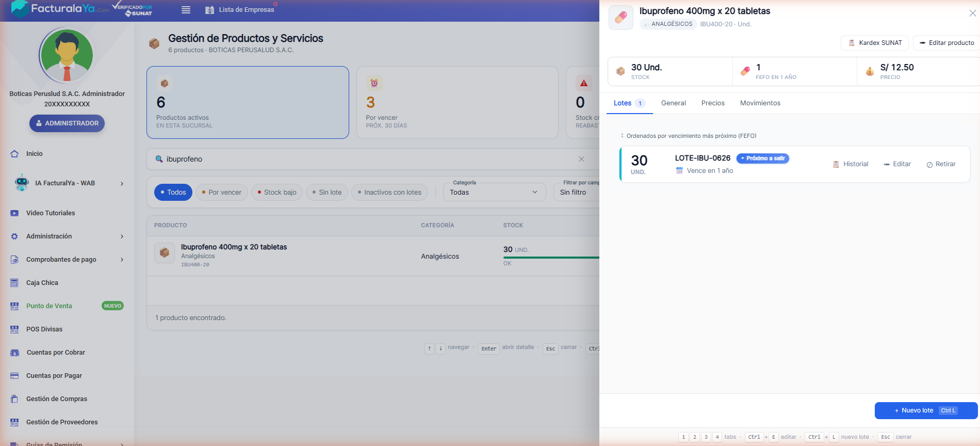
Task: Click Comprobantes de pago document icon
Action: [14, 260]
